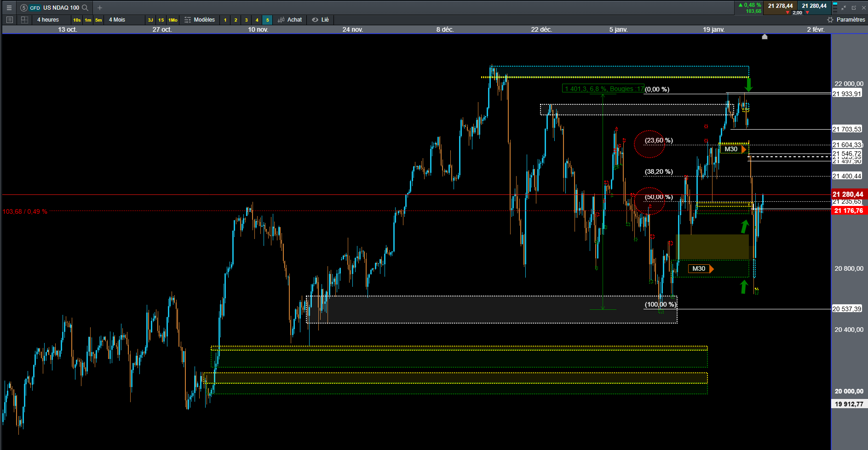Click the grey time axis position marker
This screenshot has width=868, height=450.
[765, 37]
